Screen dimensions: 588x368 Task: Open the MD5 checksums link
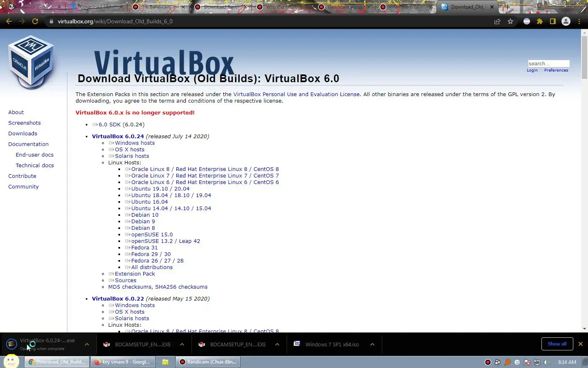(x=130, y=287)
